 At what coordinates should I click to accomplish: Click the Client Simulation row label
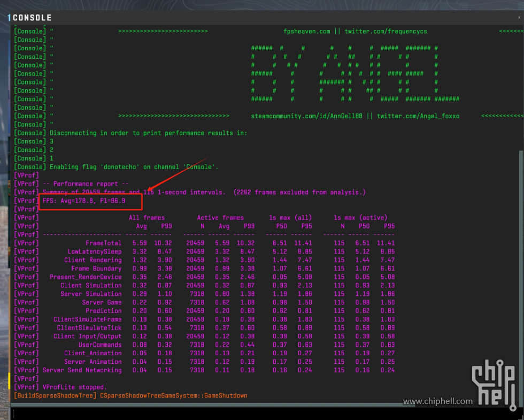click(91, 285)
